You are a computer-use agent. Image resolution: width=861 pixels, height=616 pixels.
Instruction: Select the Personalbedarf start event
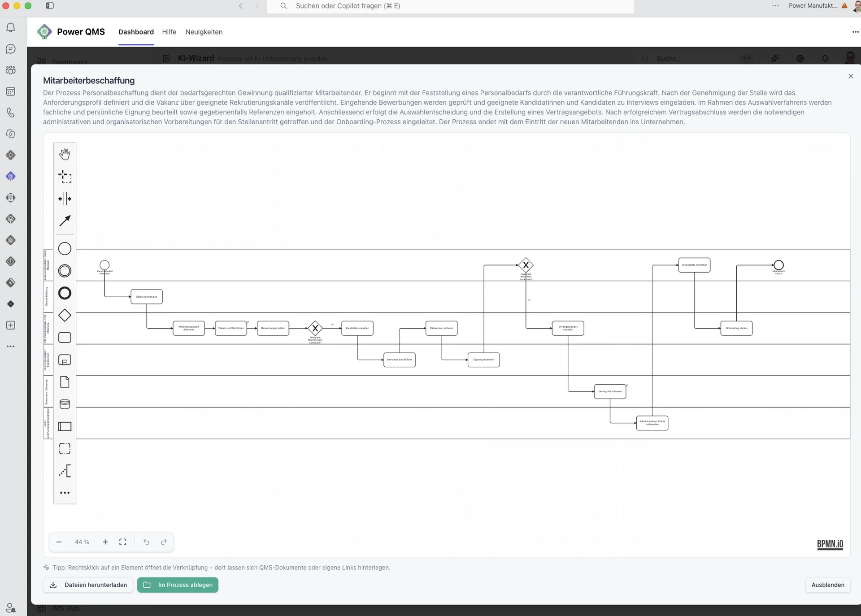pos(104,265)
